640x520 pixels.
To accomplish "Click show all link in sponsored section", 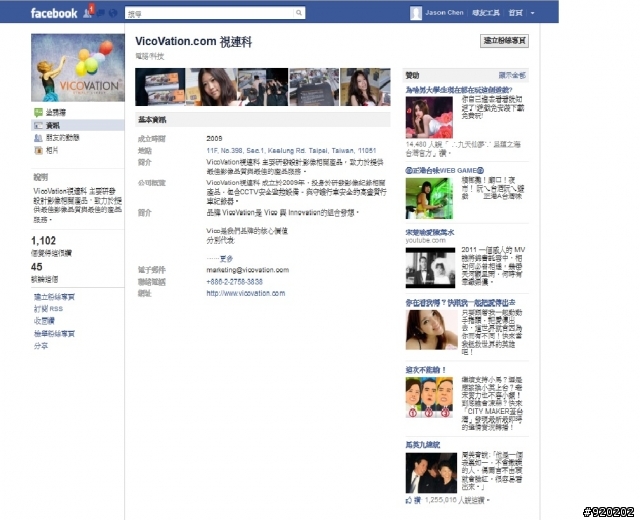I will point(512,75).
